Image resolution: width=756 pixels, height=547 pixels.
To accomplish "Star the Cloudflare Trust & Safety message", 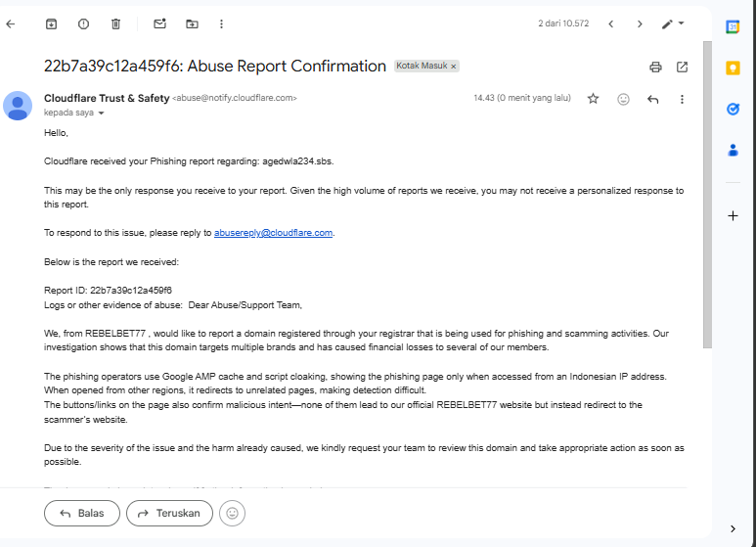I will pyautogui.click(x=593, y=99).
